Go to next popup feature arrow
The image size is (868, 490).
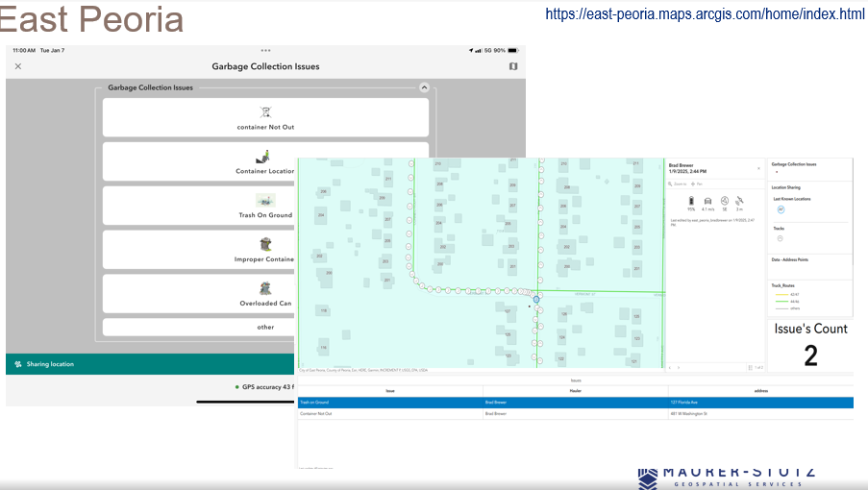click(x=679, y=367)
